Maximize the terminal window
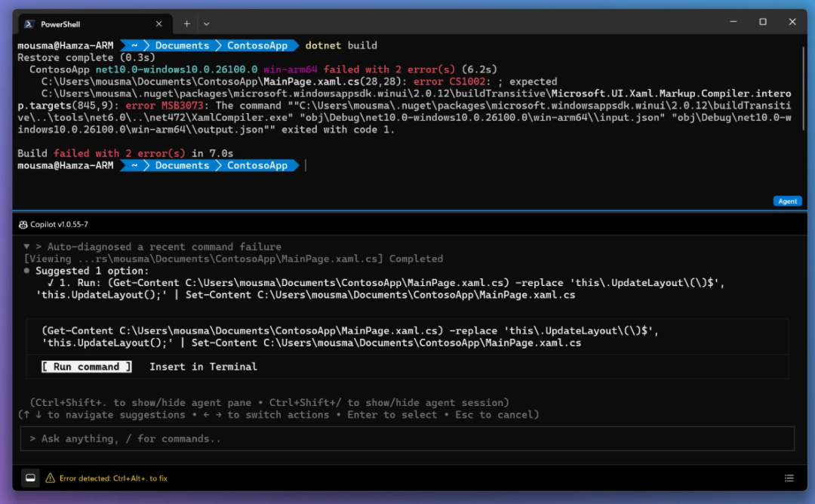The width and height of the screenshot is (815, 504). tap(762, 22)
